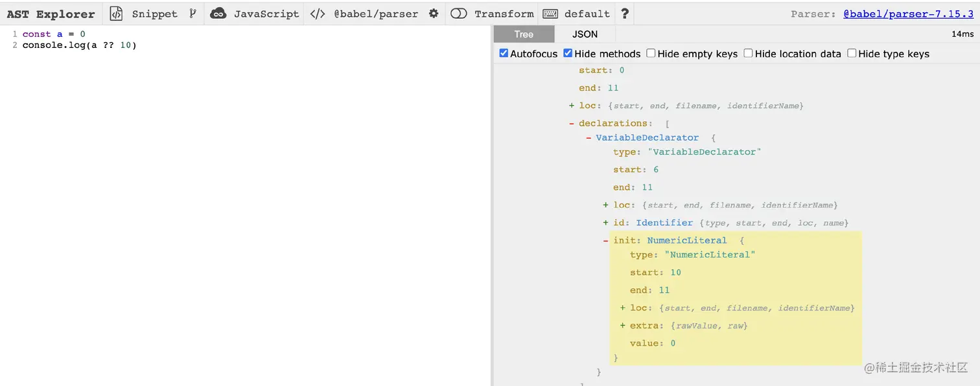Click the type "NumericLiteral" value
The height and width of the screenshot is (386, 980).
pos(710,255)
